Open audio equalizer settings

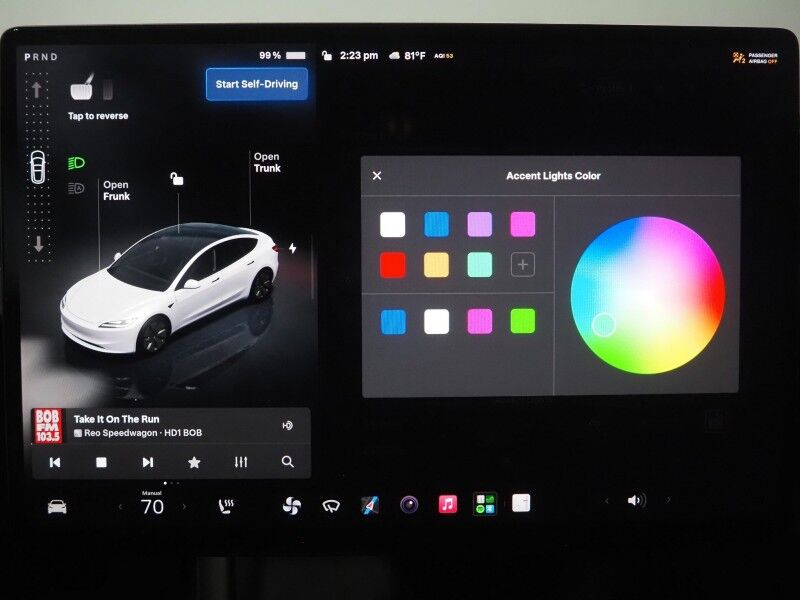click(241, 462)
